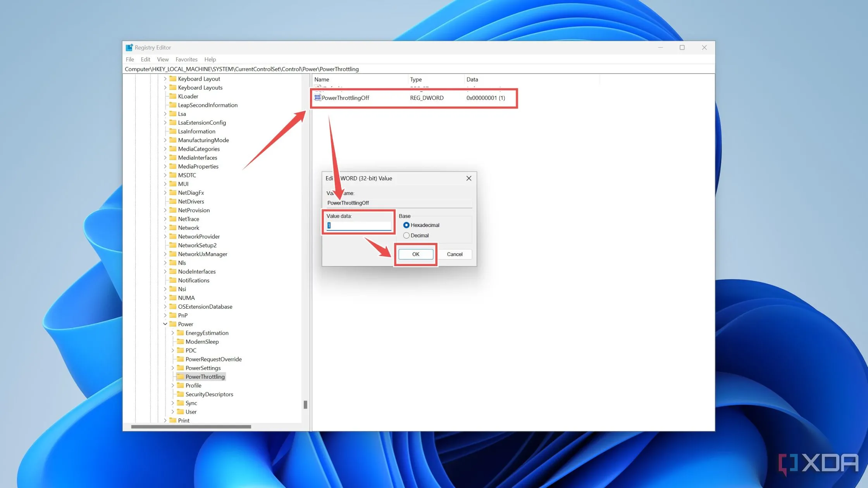The width and height of the screenshot is (868, 488).
Task: Select the Hexadecimal base option
Action: pyautogui.click(x=406, y=225)
